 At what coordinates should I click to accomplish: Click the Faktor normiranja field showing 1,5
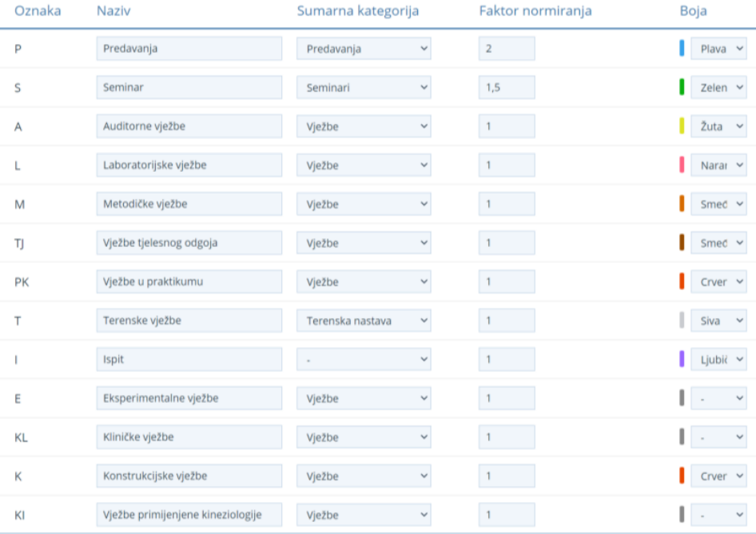pos(507,87)
